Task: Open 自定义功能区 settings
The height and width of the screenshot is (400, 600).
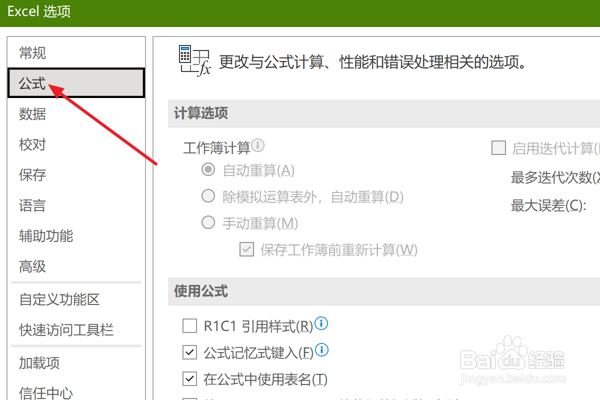Action: (76, 299)
